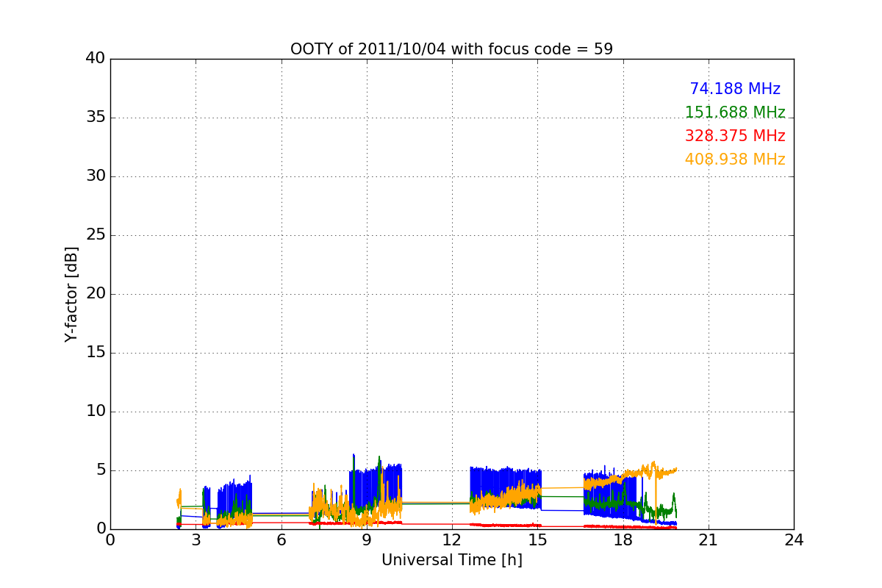
Task: Click the y-axis tick label 40
Action: pos(96,59)
